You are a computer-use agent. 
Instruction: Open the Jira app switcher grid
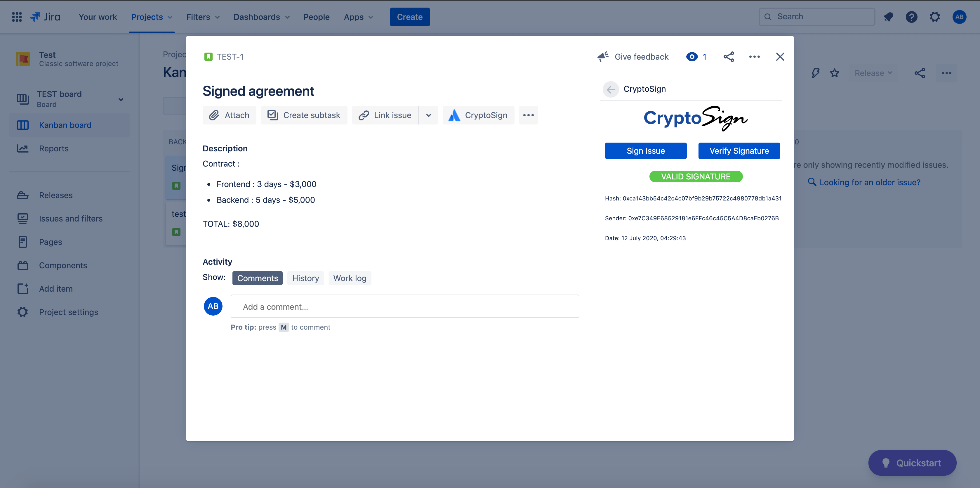(x=17, y=17)
